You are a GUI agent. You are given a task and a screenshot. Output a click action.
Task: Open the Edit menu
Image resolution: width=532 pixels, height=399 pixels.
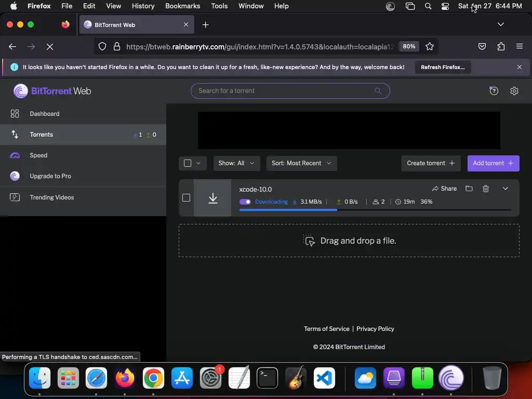click(89, 6)
